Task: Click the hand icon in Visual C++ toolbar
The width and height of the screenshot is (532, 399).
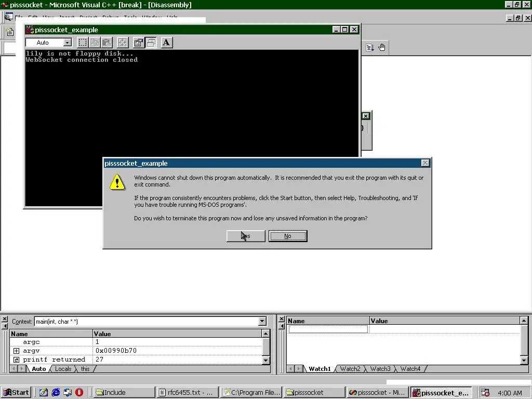Action: coord(382,47)
